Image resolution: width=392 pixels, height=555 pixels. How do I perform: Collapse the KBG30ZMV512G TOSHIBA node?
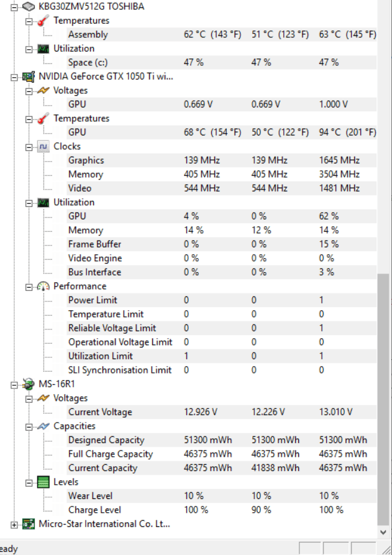(x=14, y=7)
